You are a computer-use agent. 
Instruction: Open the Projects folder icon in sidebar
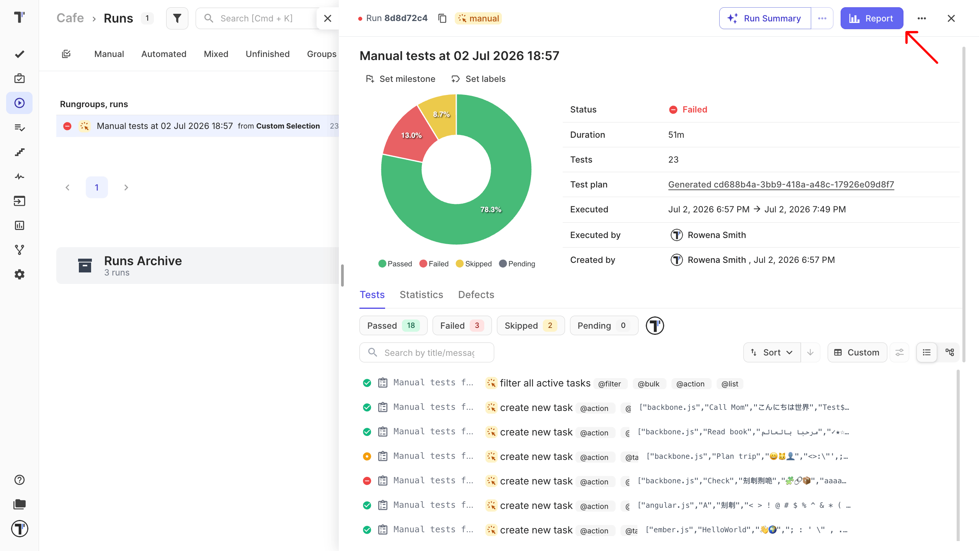pyautogui.click(x=20, y=504)
